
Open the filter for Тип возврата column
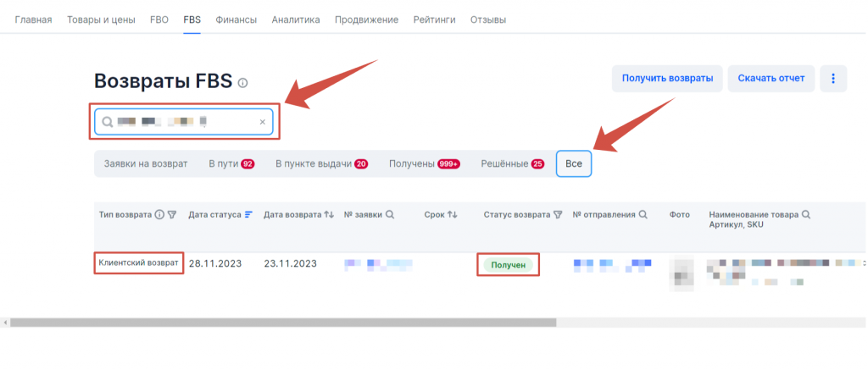click(172, 215)
